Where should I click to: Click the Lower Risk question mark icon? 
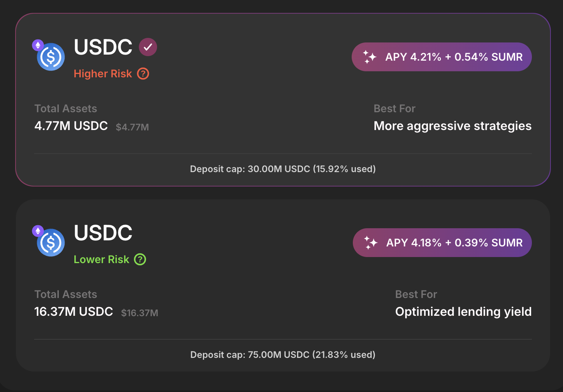coord(140,259)
